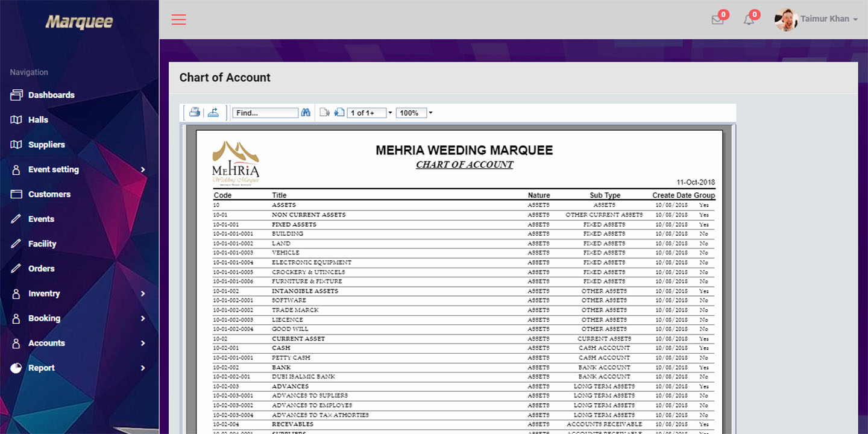Click the 'BUILDING' account title
868x434 pixels.
pyautogui.click(x=288, y=234)
